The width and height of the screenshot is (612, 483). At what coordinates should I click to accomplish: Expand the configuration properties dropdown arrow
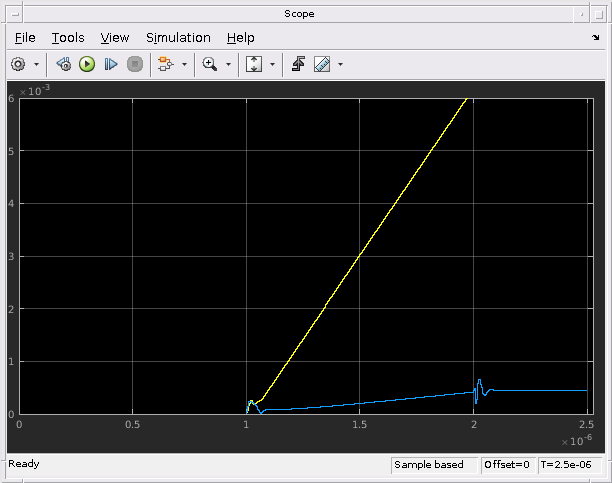pos(36,64)
